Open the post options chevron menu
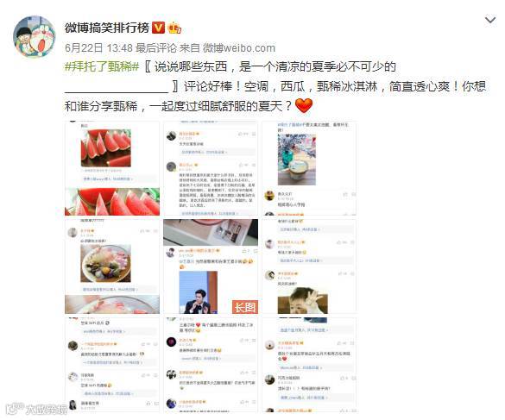 point(489,21)
